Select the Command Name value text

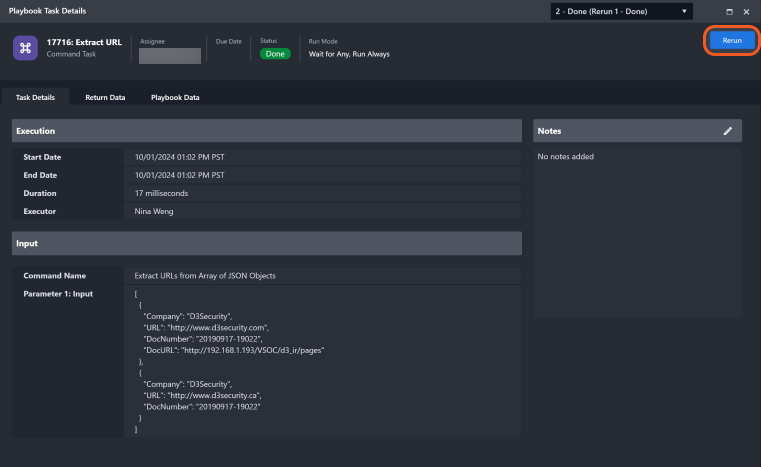click(x=204, y=275)
